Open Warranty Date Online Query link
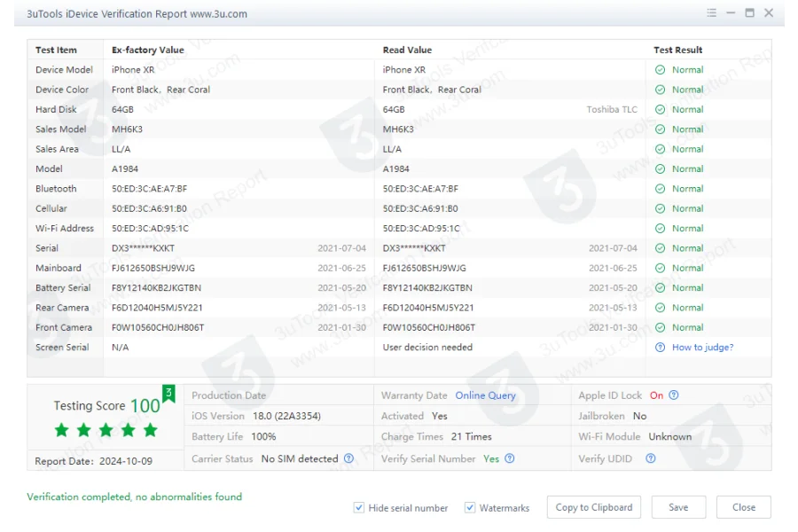Viewport: 798px width, 532px height. (486, 395)
